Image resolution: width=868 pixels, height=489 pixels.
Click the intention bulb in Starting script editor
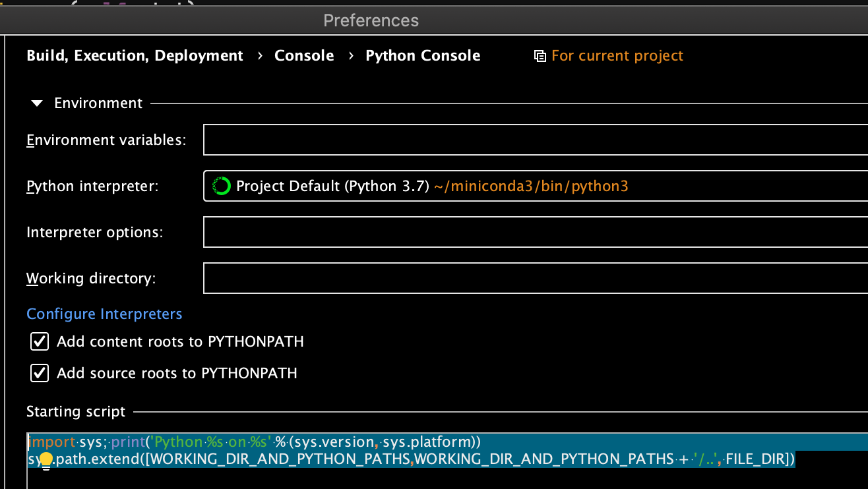click(45, 459)
